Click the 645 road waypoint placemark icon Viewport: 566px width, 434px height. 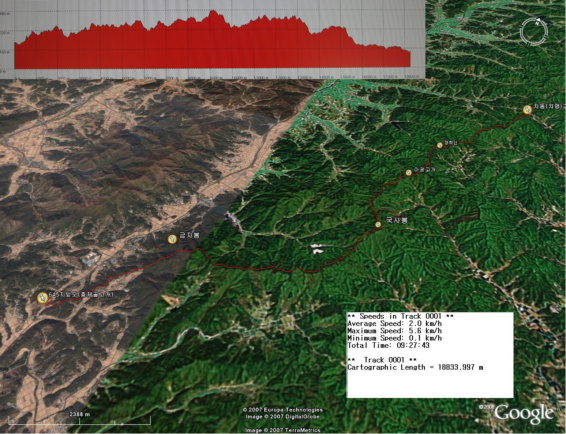(x=43, y=298)
